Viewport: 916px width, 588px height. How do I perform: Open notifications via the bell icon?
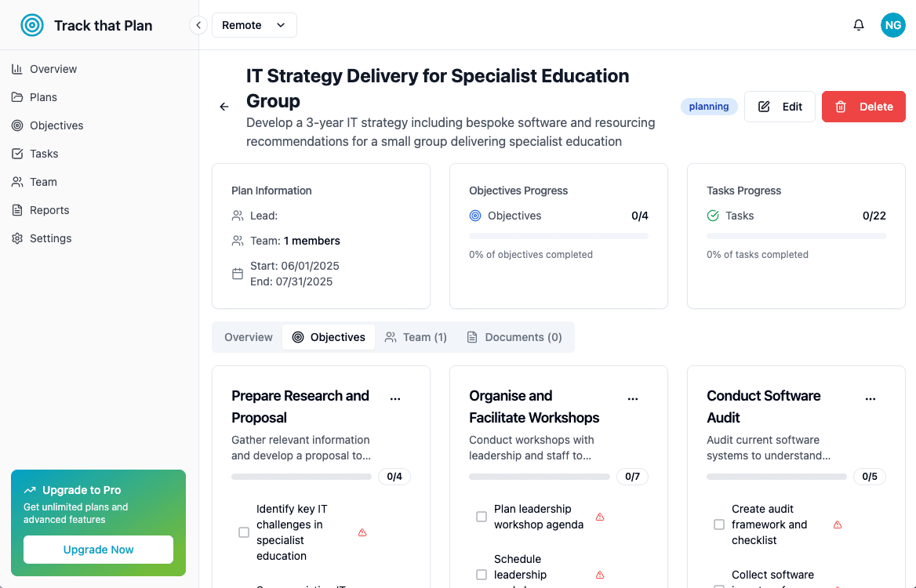[x=858, y=24]
